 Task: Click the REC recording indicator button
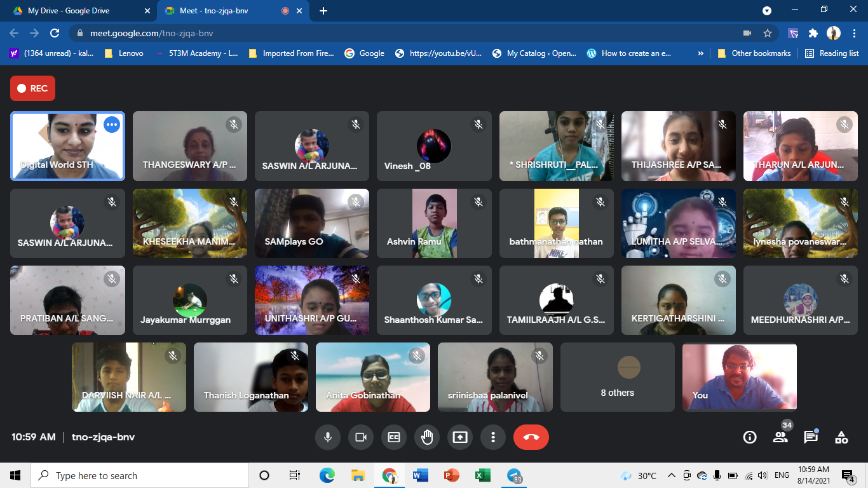[32, 88]
